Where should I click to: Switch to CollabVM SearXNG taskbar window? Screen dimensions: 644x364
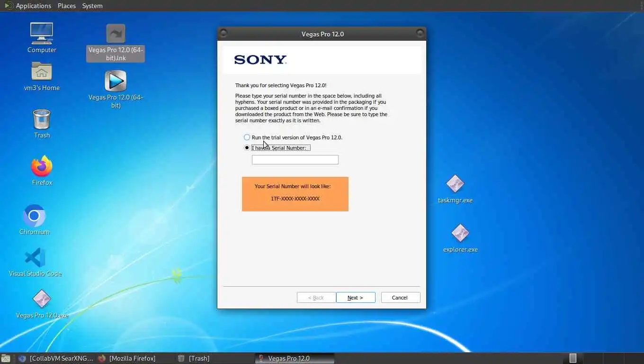[x=56, y=358]
